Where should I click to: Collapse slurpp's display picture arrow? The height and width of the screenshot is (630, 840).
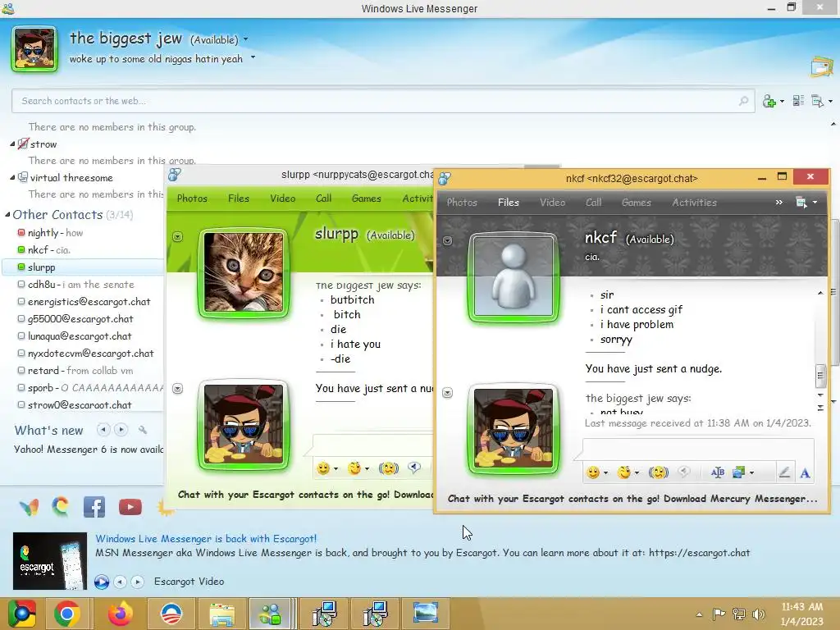click(177, 237)
